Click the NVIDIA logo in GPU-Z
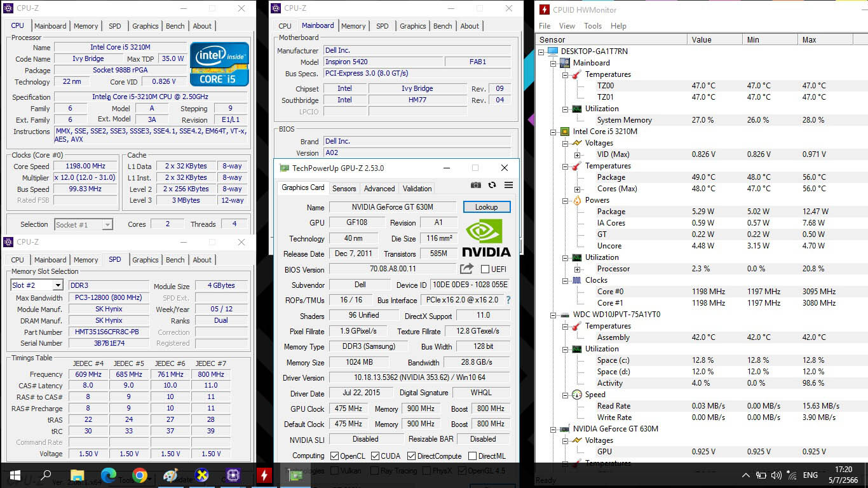 pyautogui.click(x=486, y=237)
